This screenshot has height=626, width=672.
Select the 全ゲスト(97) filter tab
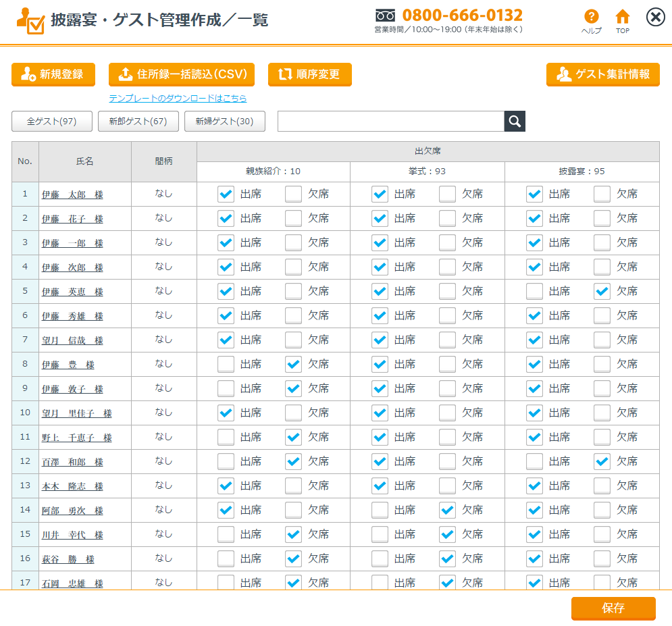(x=51, y=122)
